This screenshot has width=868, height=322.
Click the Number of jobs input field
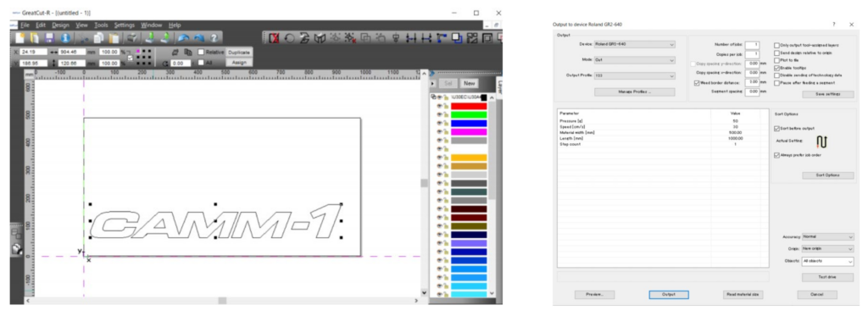pyautogui.click(x=752, y=44)
